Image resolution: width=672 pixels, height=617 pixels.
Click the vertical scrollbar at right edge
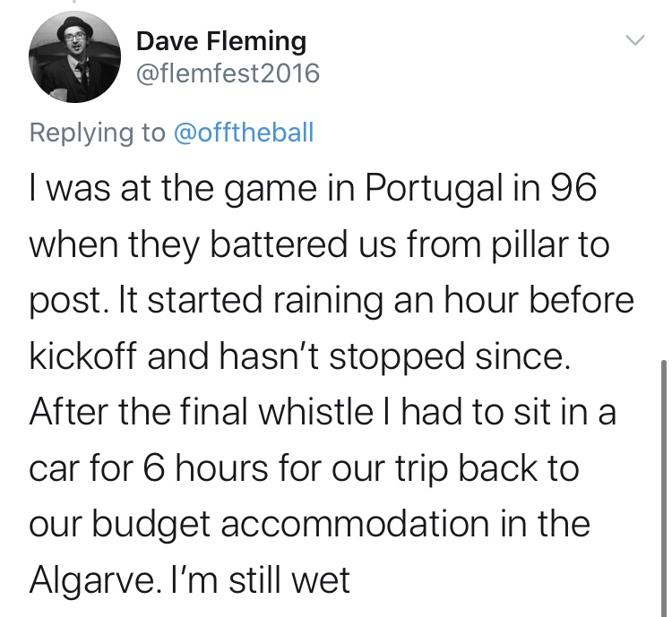pyautogui.click(x=663, y=488)
